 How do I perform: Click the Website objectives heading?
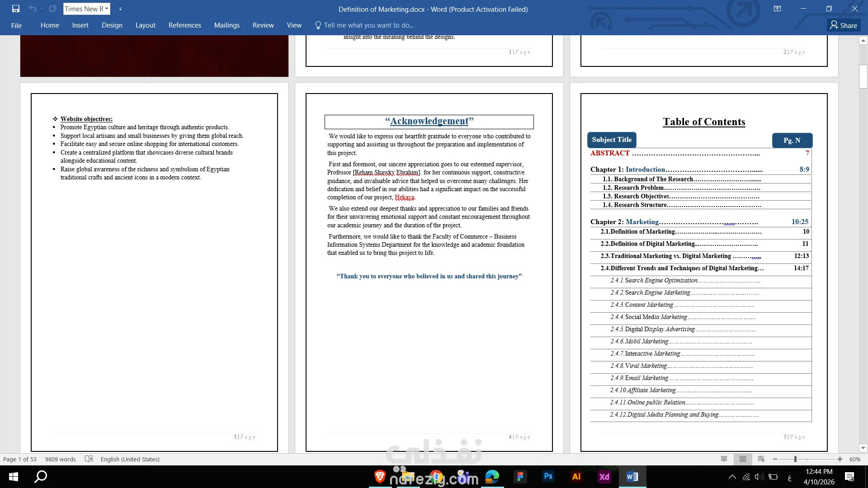(x=86, y=119)
